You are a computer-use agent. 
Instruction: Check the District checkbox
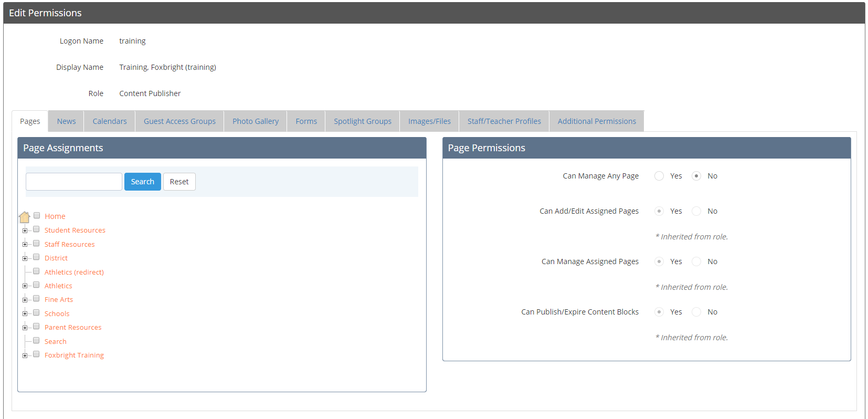pyautogui.click(x=36, y=257)
